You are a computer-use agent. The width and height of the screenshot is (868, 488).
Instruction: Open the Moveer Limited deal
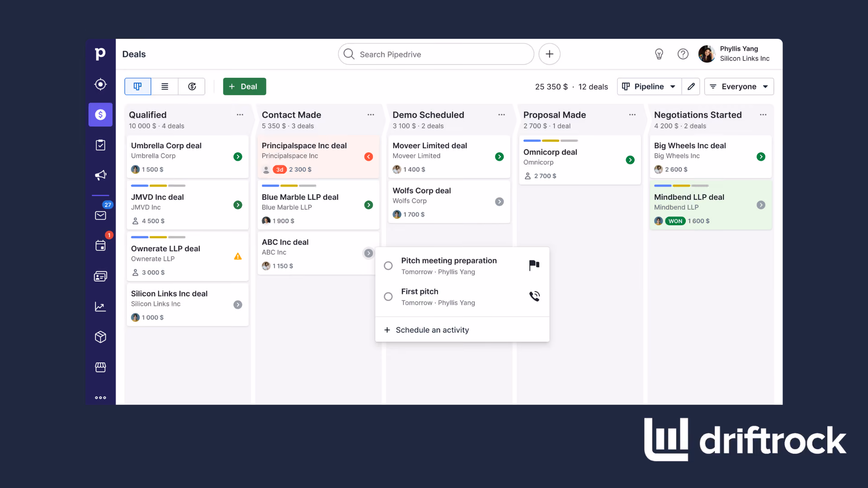tap(449, 157)
